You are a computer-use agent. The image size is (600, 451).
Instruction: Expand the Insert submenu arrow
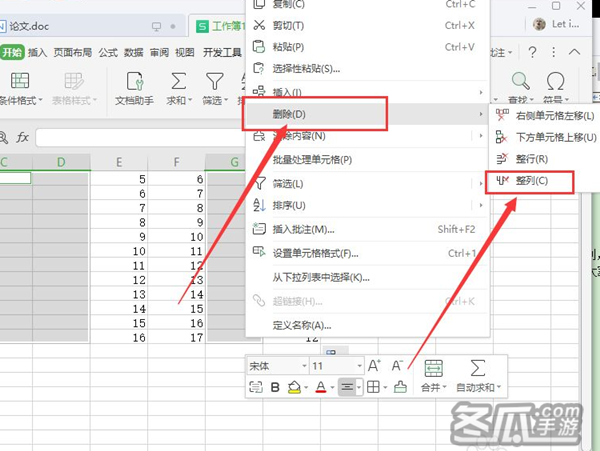coord(481,92)
